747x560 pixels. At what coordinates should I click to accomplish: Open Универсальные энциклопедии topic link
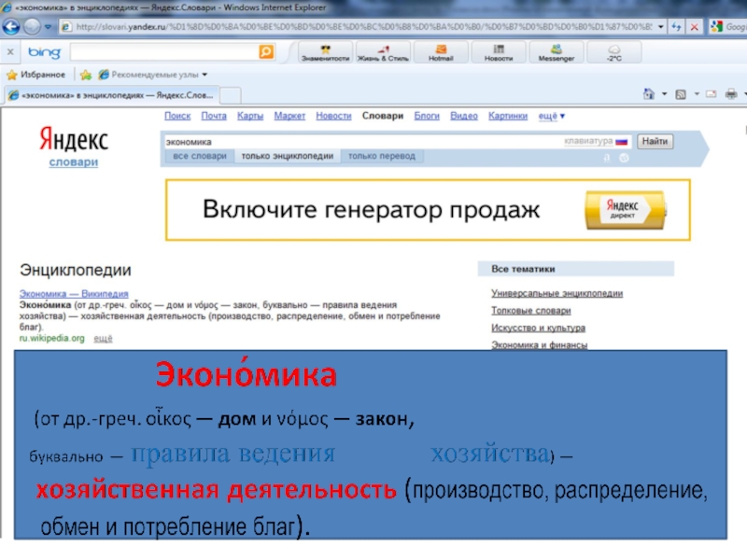[557, 293]
